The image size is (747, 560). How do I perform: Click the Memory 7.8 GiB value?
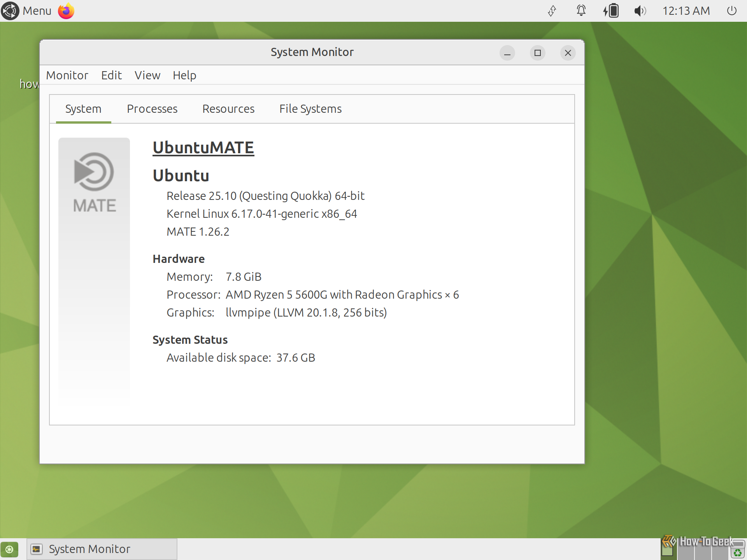click(244, 277)
